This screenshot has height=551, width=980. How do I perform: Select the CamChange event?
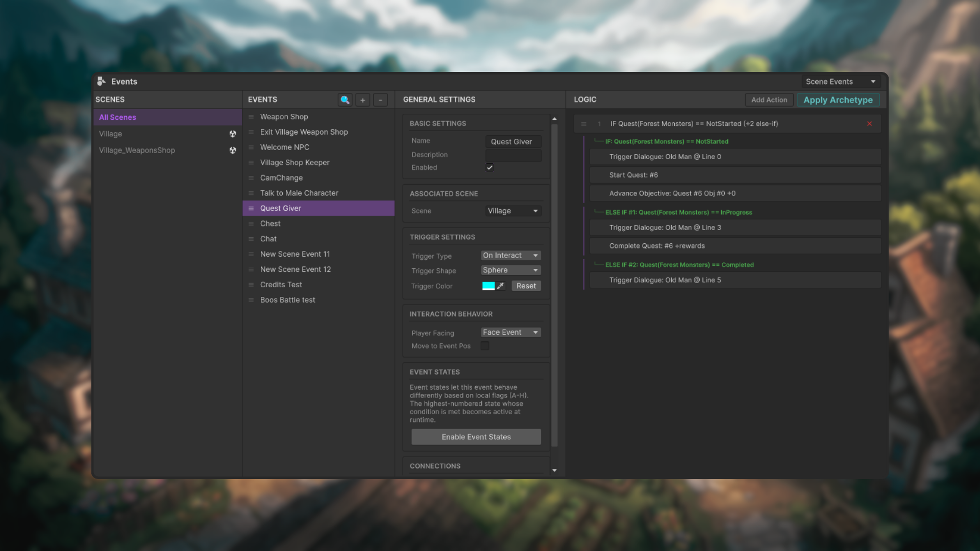pos(318,178)
